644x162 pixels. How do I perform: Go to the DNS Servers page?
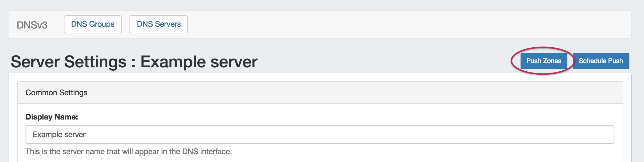(159, 24)
